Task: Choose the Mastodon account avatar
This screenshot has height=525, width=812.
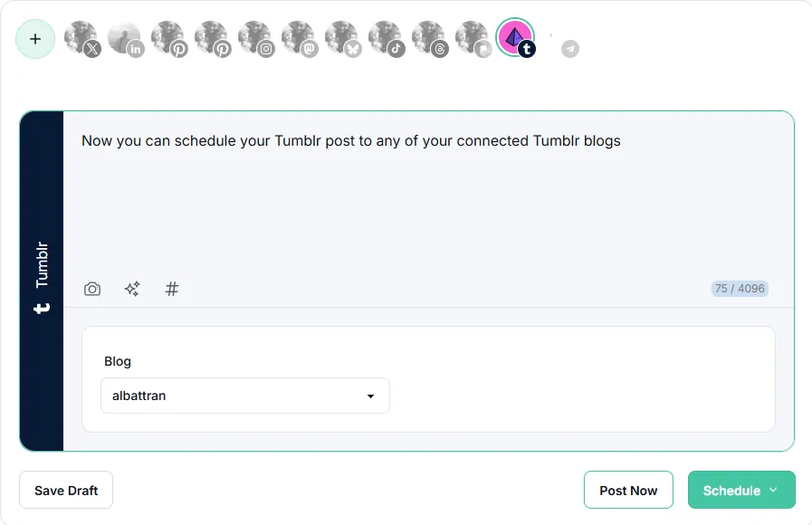Action: pos(300,39)
